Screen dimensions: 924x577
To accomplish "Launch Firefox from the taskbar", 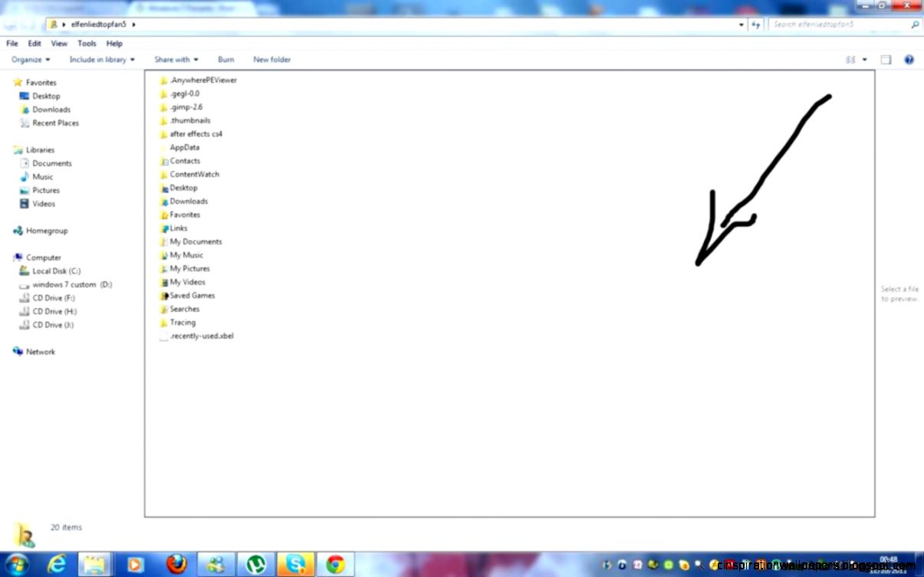I will coord(176,563).
